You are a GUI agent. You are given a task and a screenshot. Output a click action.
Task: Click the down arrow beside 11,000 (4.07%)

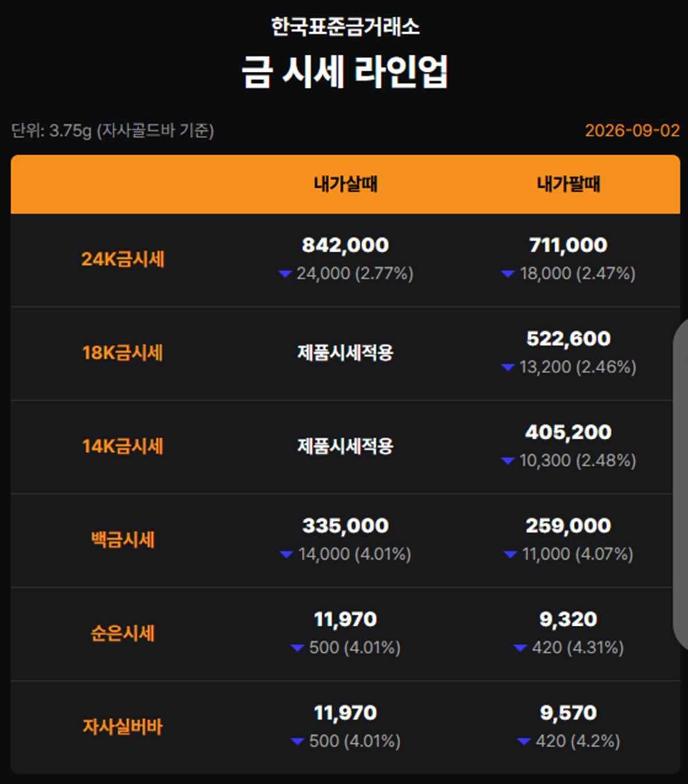(510, 555)
